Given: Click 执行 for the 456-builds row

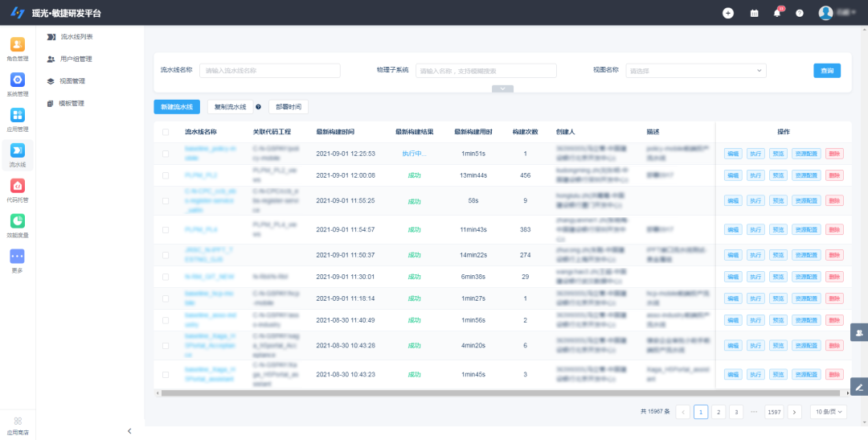Looking at the screenshot, I should pos(755,175).
